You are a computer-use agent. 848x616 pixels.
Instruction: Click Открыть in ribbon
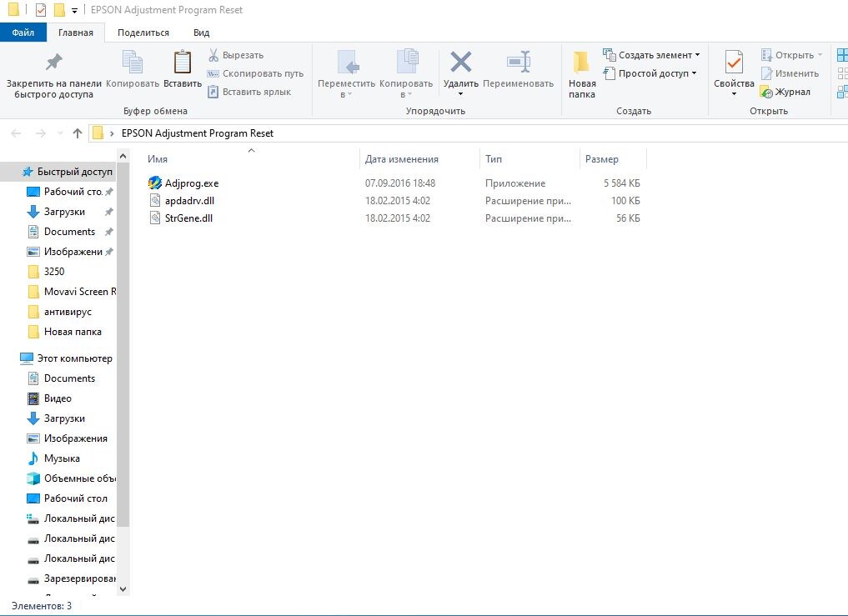pos(791,55)
